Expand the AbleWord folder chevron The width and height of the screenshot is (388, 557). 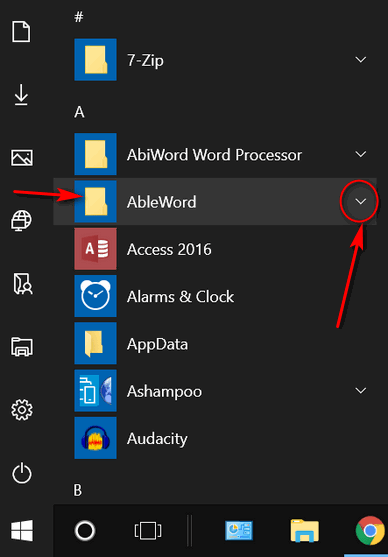tap(361, 201)
